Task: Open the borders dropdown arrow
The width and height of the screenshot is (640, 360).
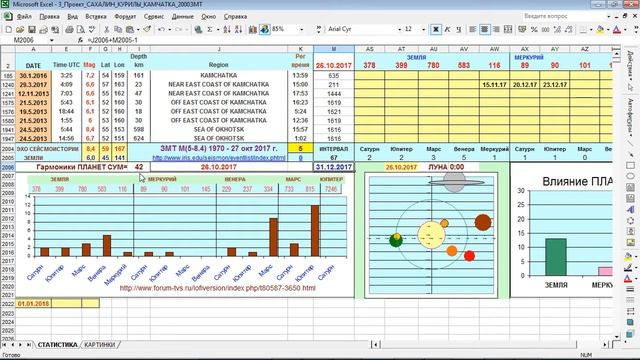Action: click(x=591, y=29)
